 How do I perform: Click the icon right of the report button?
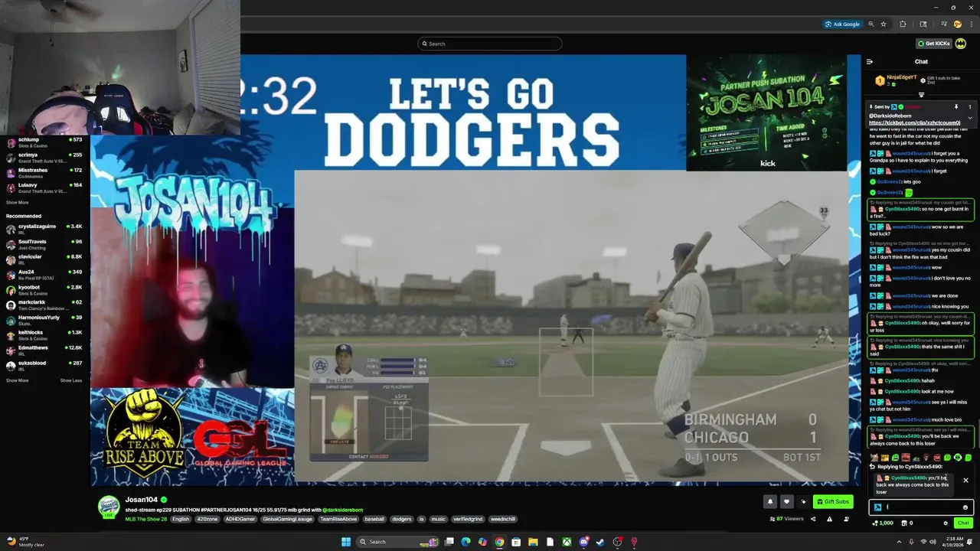pyautogui.click(x=846, y=519)
